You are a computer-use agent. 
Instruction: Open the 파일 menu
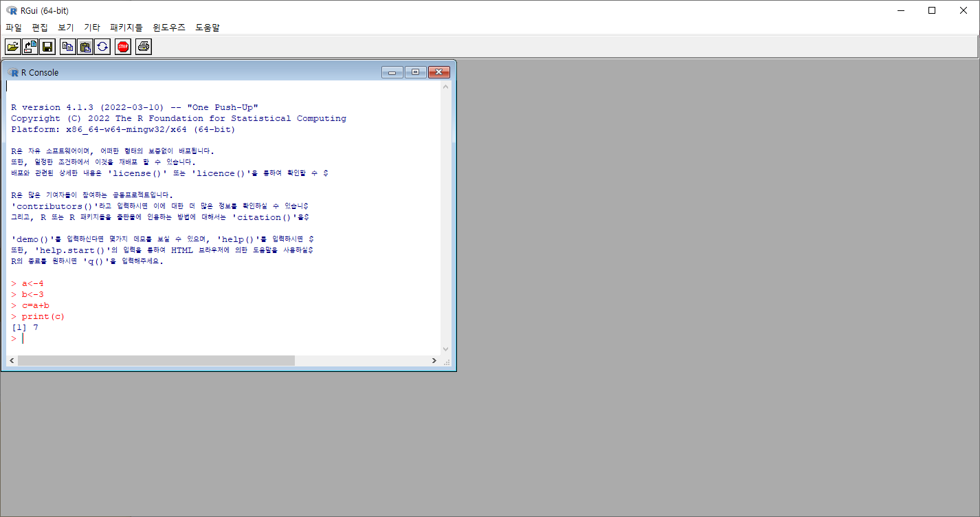(x=14, y=27)
